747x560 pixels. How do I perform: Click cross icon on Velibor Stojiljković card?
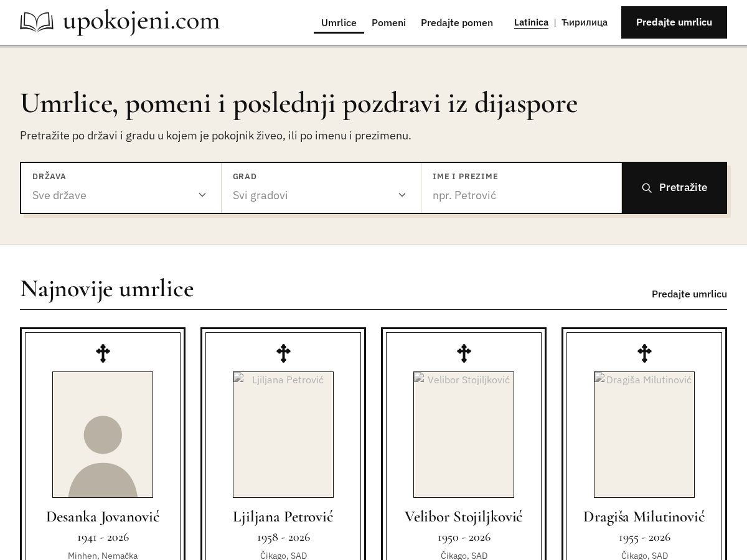tap(464, 353)
